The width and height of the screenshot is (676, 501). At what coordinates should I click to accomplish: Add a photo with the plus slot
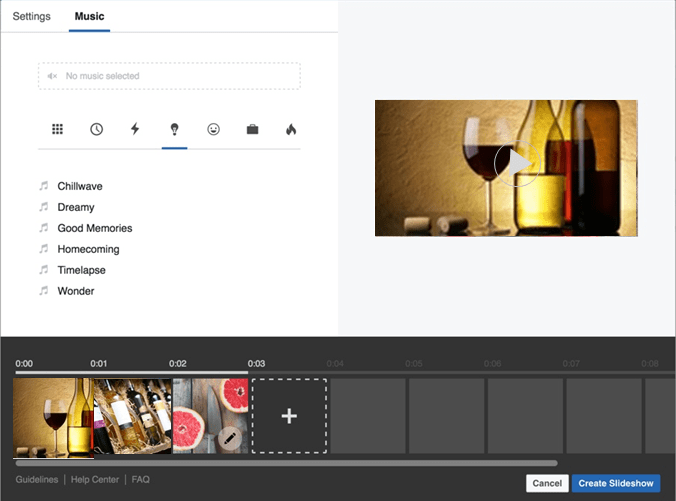click(x=289, y=415)
